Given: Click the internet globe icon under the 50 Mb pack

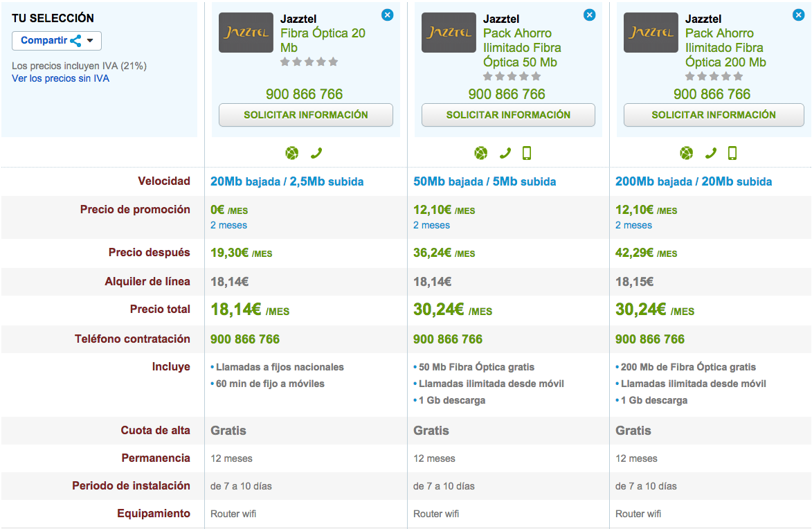Looking at the screenshot, I should (481, 153).
